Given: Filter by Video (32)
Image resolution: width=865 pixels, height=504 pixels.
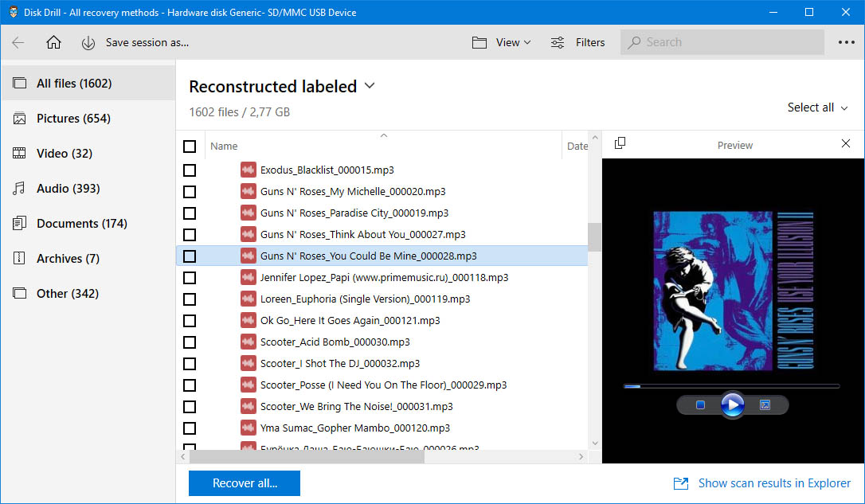Looking at the screenshot, I should (x=88, y=154).
